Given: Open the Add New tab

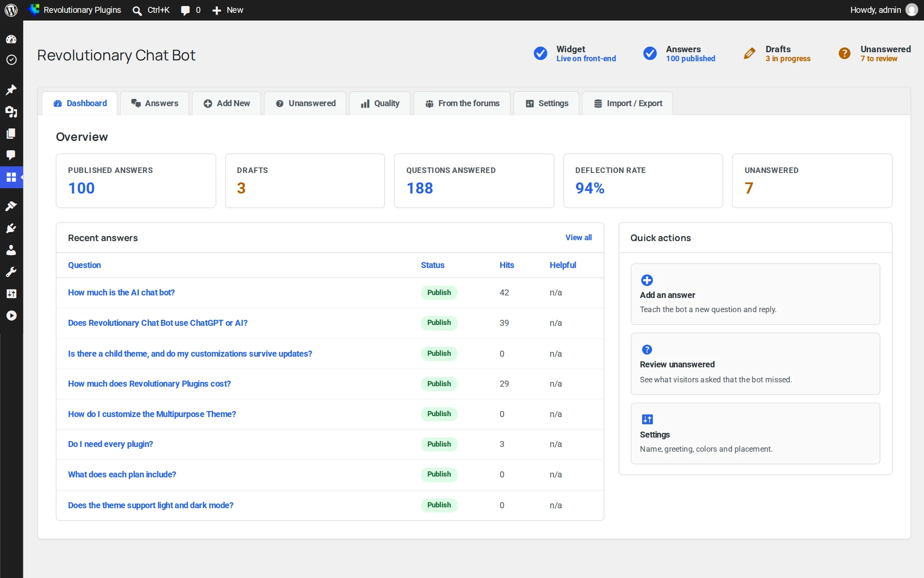Looking at the screenshot, I should [226, 103].
